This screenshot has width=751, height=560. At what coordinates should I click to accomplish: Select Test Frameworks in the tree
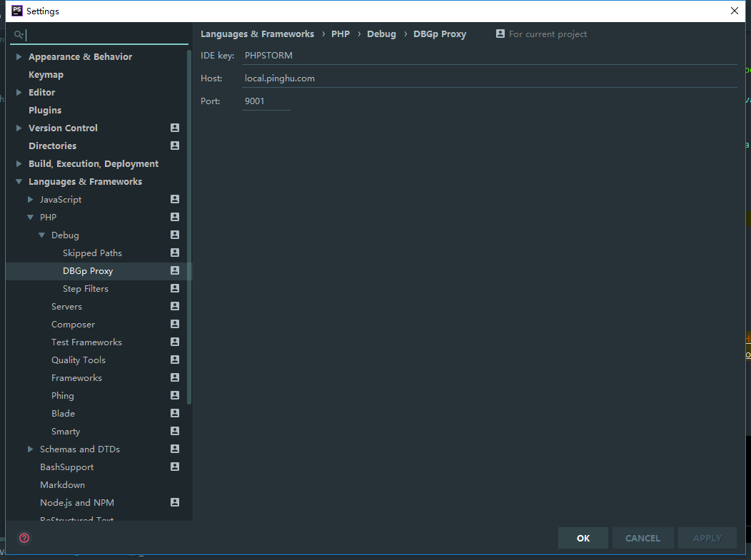pos(86,342)
